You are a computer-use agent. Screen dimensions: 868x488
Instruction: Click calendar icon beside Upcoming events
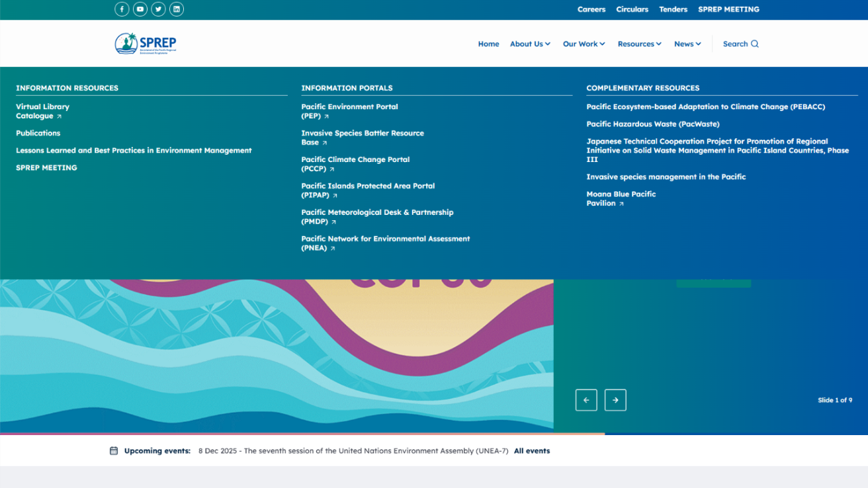click(114, 451)
